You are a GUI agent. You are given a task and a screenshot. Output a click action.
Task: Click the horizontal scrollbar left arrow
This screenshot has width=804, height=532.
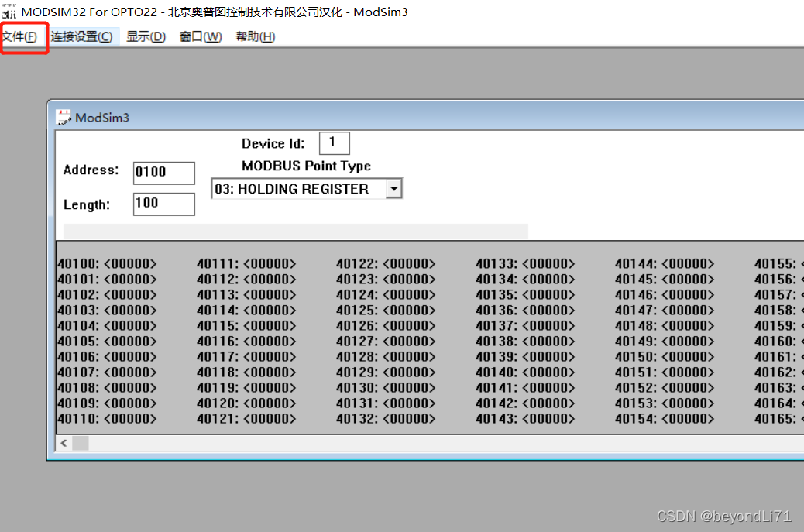(64, 443)
